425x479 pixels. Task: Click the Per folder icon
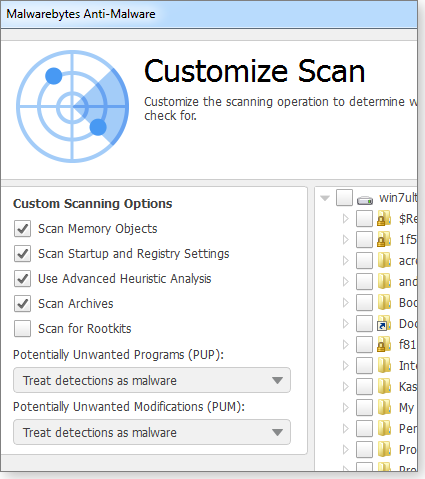point(384,429)
